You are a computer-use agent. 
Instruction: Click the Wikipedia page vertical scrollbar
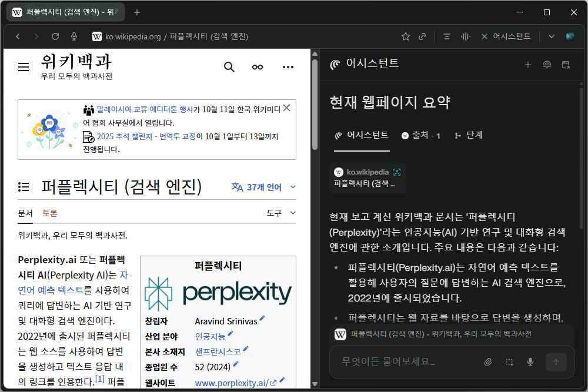tap(315, 105)
